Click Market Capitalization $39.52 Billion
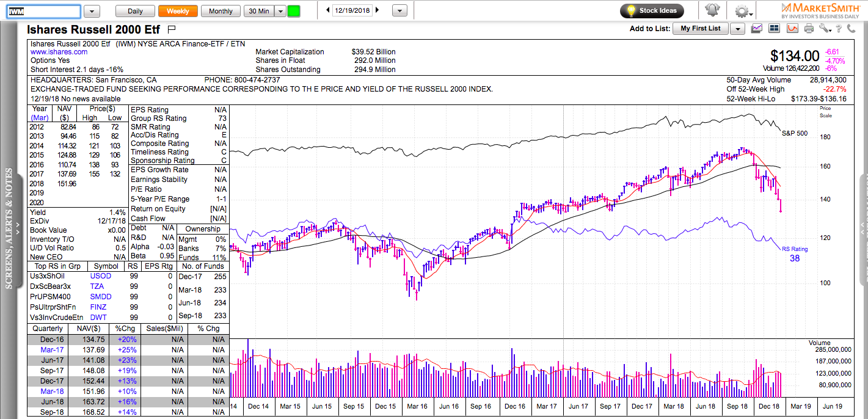Viewport: 868px width, 419px height. point(326,52)
